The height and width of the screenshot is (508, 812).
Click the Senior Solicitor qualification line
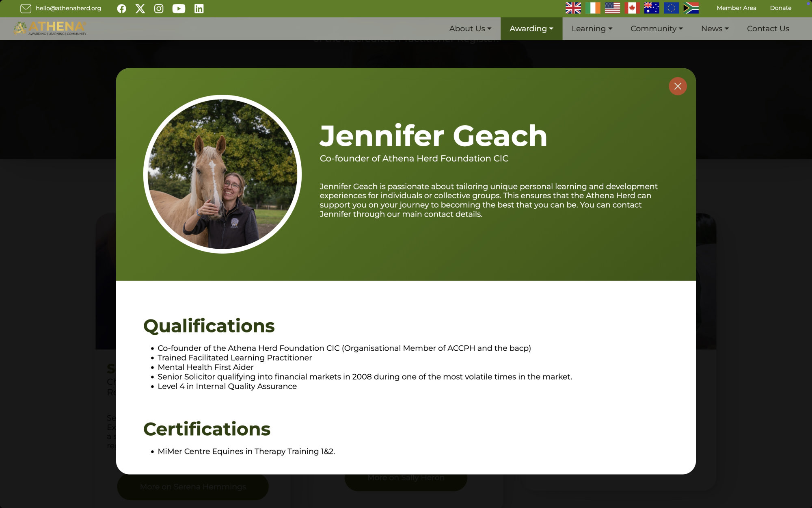[365, 377]
